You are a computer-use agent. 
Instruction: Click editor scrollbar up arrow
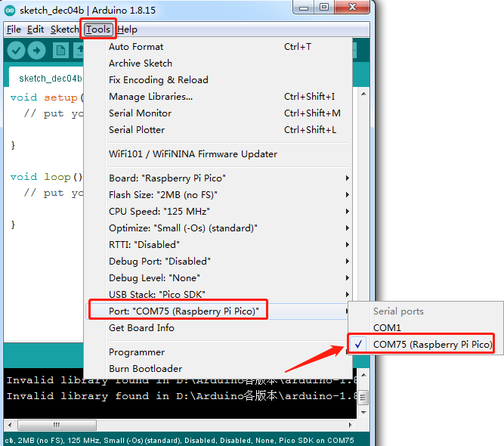pyautogui.click(x=363, y=94)
